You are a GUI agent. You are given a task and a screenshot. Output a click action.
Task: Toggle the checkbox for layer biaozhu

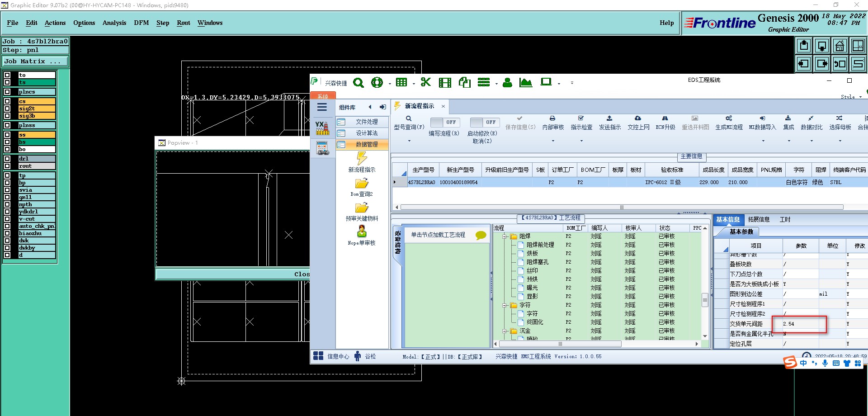tap(7, 233)
